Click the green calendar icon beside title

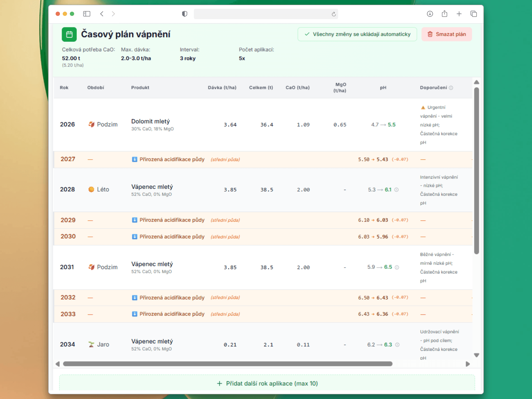69,34
